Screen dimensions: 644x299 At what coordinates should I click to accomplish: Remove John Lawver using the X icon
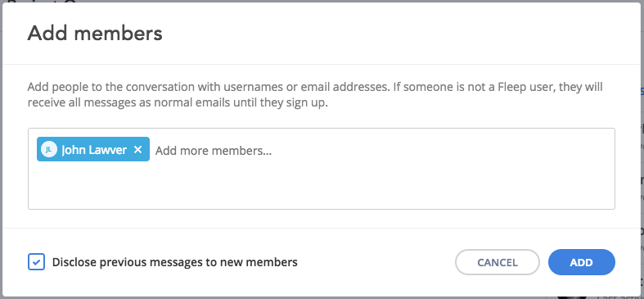tap(137, 150)
